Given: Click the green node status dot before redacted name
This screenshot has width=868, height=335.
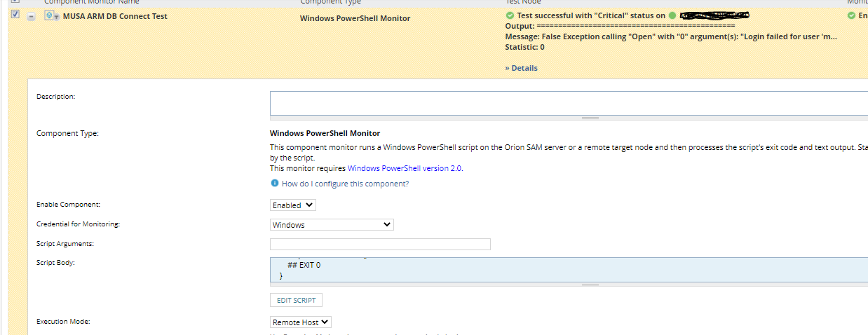Looking at the screenshot, I should click(672, 15).
